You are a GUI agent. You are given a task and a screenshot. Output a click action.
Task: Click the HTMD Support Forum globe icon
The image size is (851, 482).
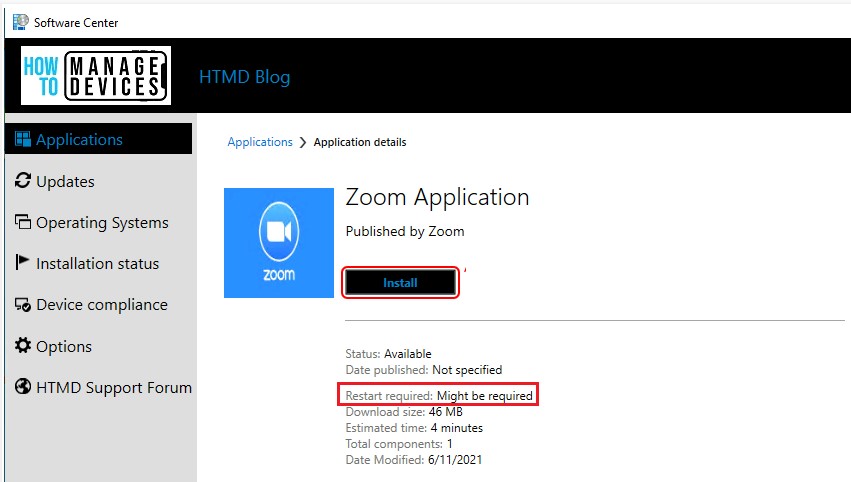coord(23,386)
